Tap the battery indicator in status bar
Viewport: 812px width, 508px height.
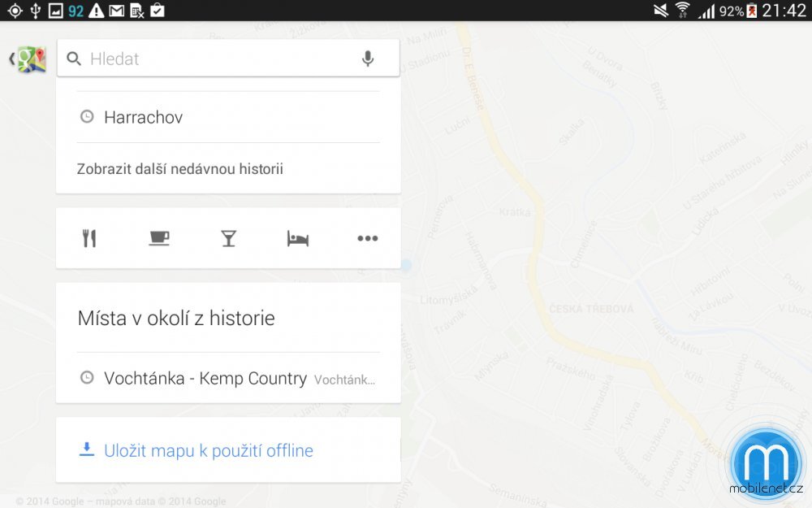752,11
